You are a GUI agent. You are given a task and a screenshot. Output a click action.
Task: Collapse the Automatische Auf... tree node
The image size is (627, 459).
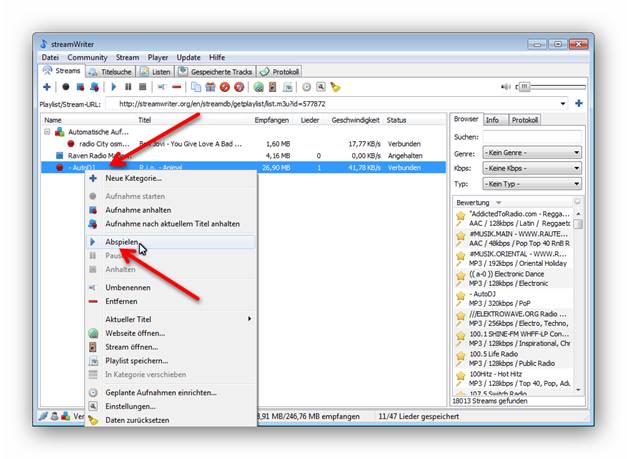47,132
